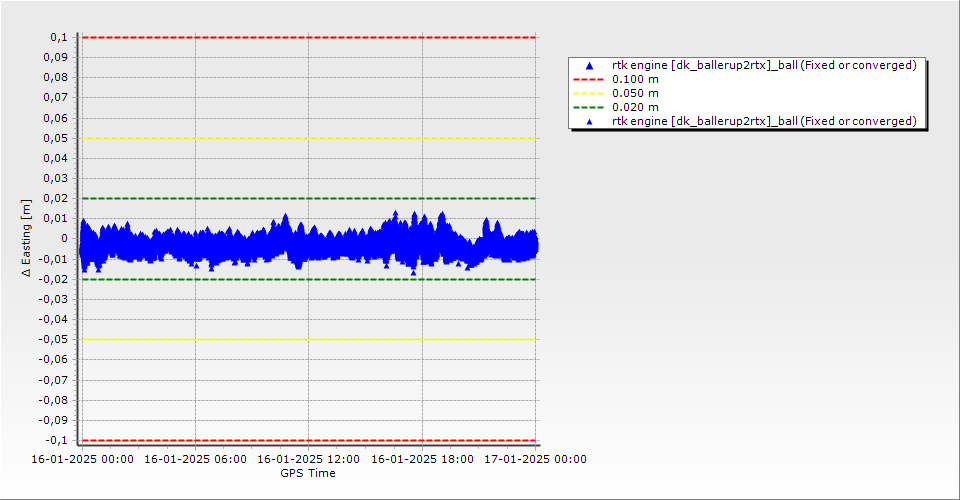Viewport: 960px width, 500px height.
Task: Click x-axis label '16-01-2025 06:00'
Action: tap(195, 459)
